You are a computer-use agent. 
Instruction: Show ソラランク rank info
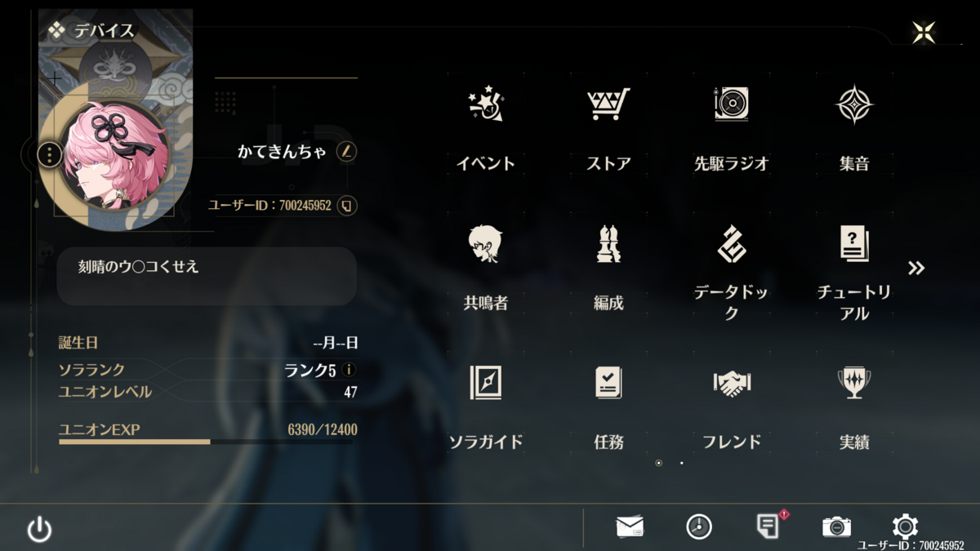coord(349,370)
